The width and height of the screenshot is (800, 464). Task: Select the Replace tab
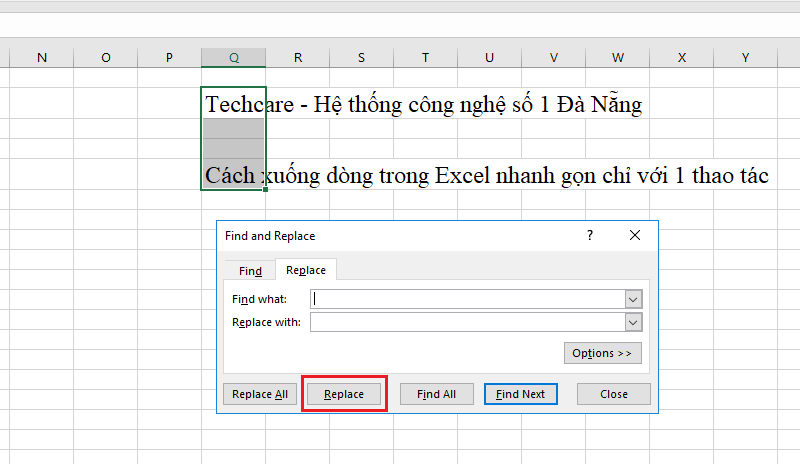tap(306, 270)
